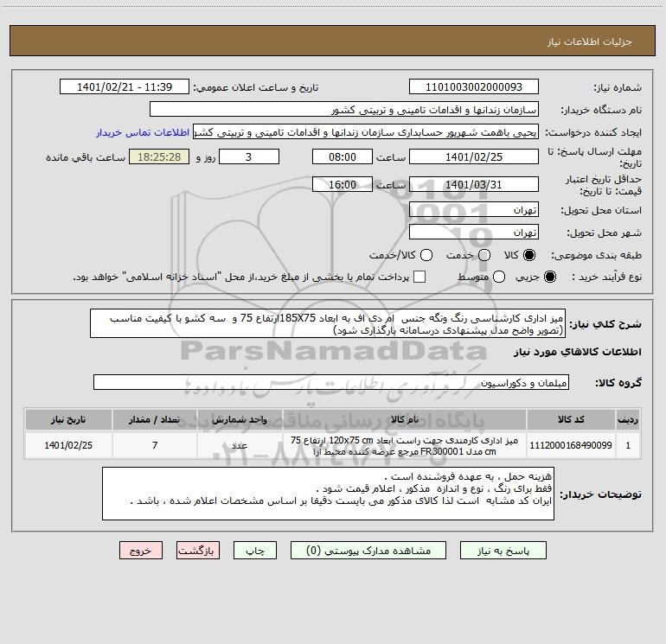Select the کالا/خدمت radio button

[x=426, y=255]
